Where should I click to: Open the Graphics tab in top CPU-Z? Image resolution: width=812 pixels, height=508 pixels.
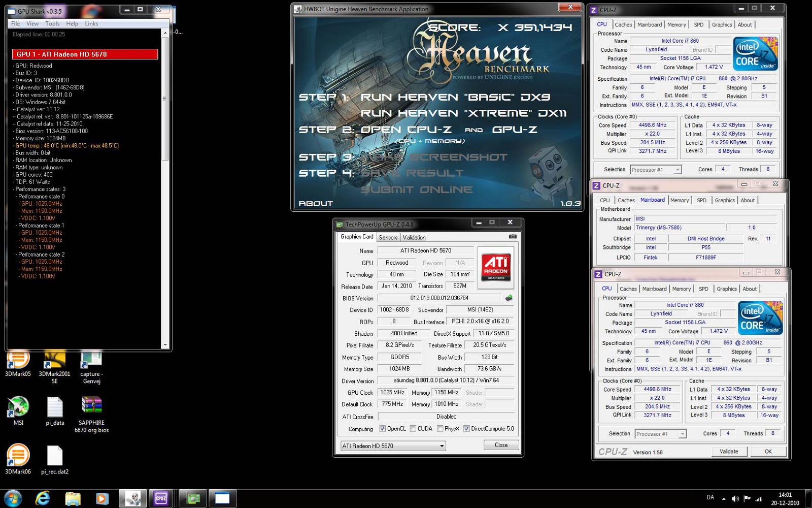click(722, 24)
